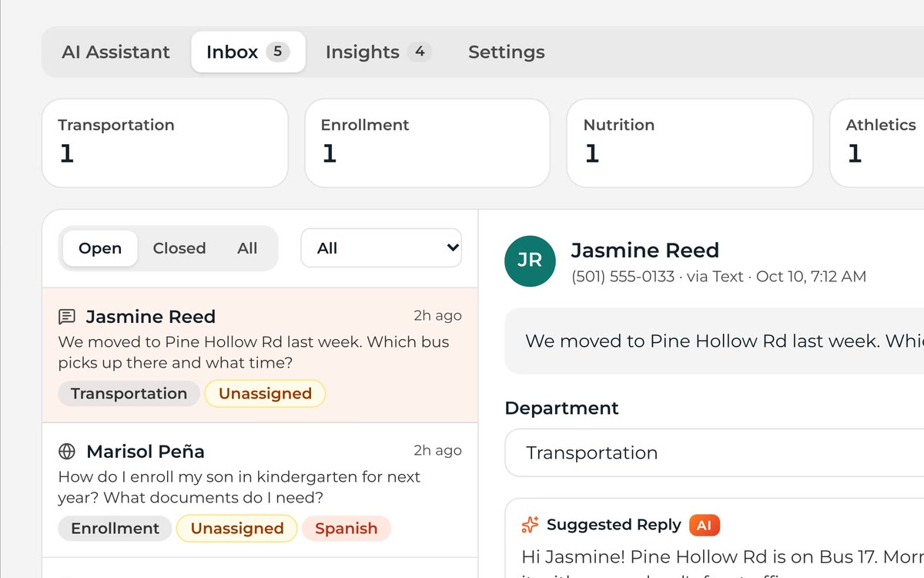Screen dimensions: 924x578
Task: Open the Department Transportation dropdown
Action: point(714,453)
